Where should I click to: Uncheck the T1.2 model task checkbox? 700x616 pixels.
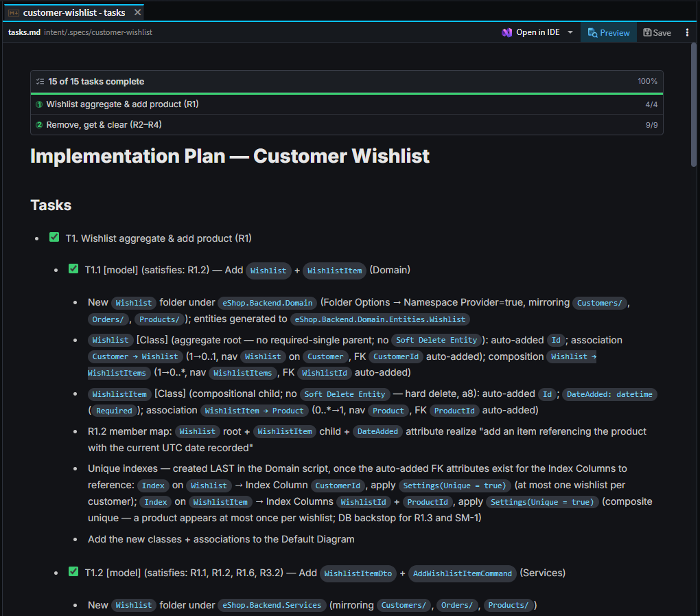coord(73,571)
